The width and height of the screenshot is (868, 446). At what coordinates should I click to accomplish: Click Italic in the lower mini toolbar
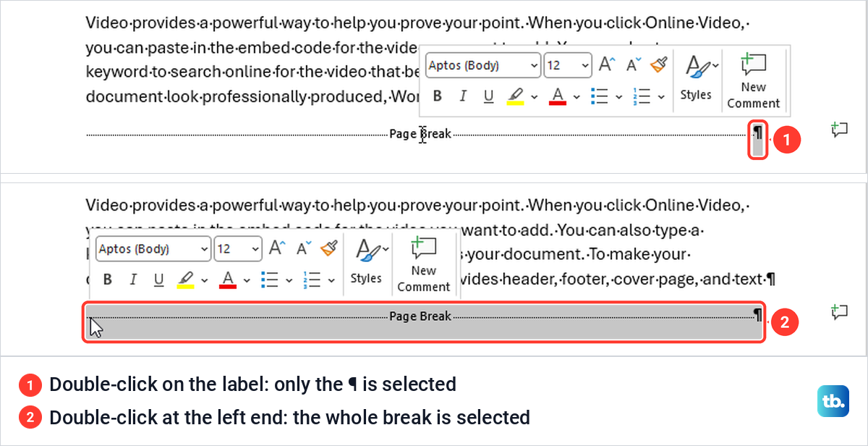pyautogui.click(x=133, y=279)
